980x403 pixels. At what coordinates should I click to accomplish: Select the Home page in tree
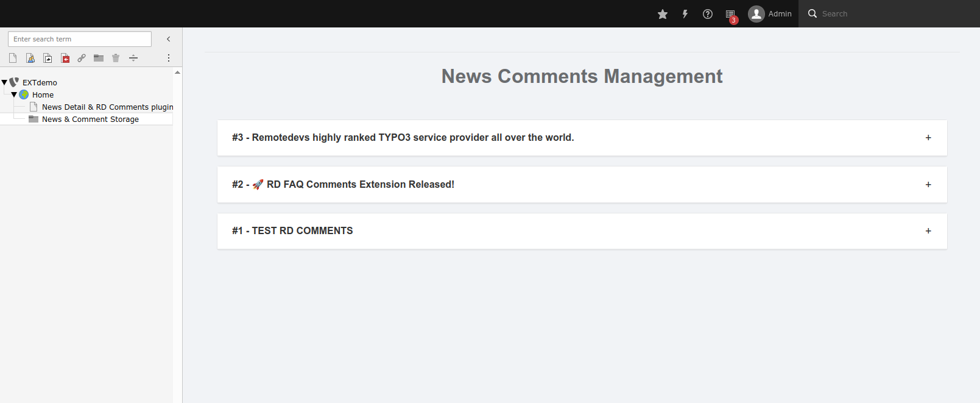[x=43, y=95]
